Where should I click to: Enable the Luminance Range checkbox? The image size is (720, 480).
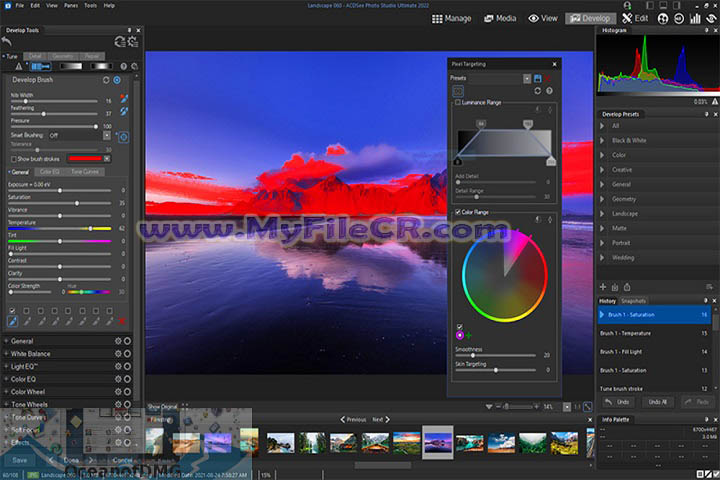click(x=458, y=102)
